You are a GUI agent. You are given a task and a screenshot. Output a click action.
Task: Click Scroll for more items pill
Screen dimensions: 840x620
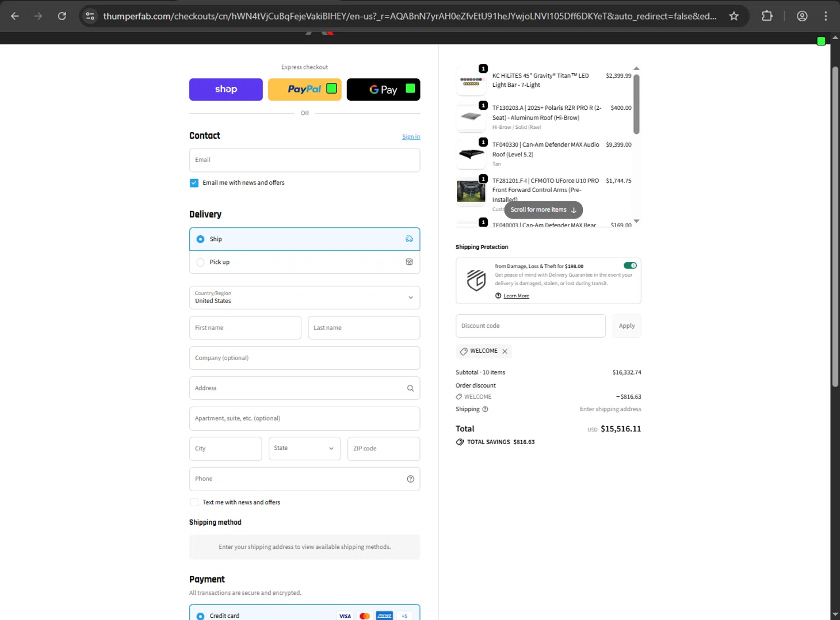coord(543,210)
